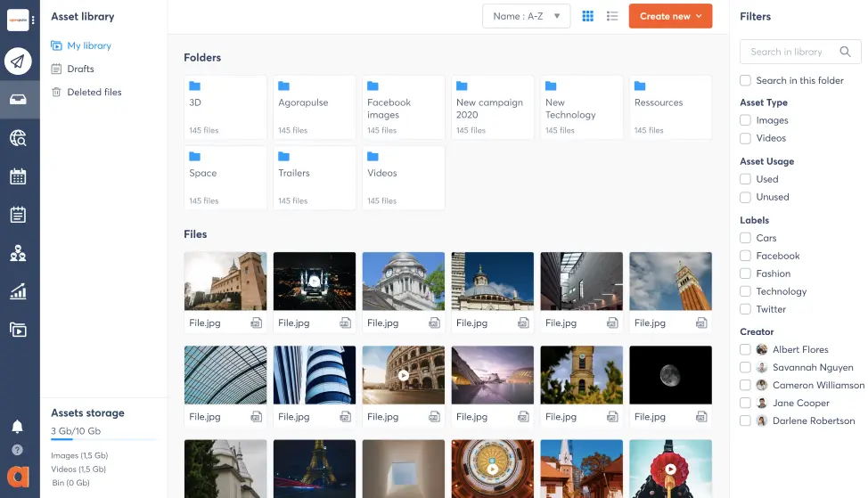Image resolution: width=868 pixels, height=498 pixels.
Task: Open the Trailers folder
Action: [314, 177]
